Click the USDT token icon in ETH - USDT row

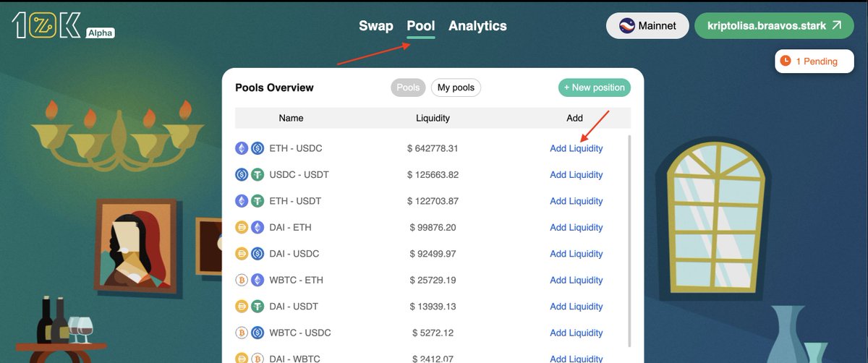coord(258,201)
